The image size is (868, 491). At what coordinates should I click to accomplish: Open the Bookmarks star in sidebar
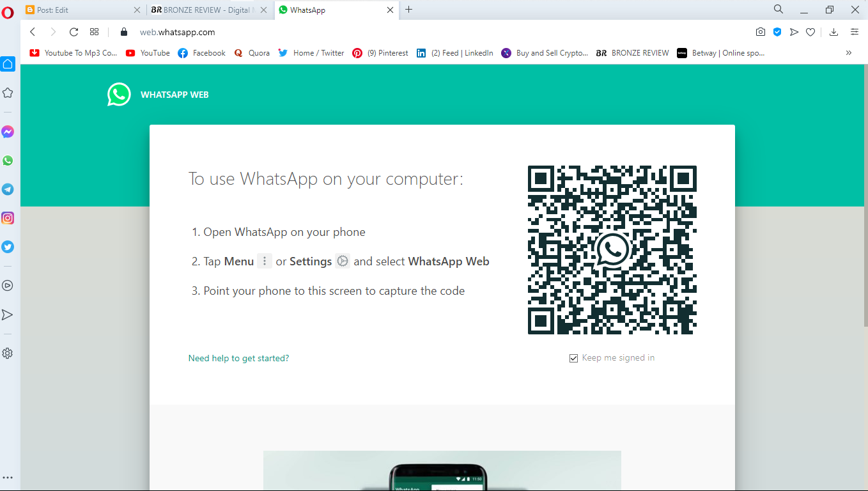tap(8, 93)
